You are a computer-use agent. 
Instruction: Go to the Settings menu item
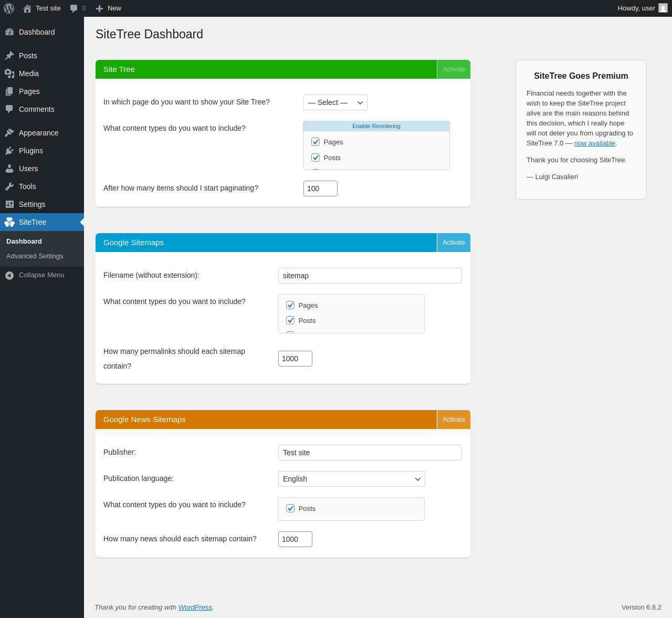32,204
